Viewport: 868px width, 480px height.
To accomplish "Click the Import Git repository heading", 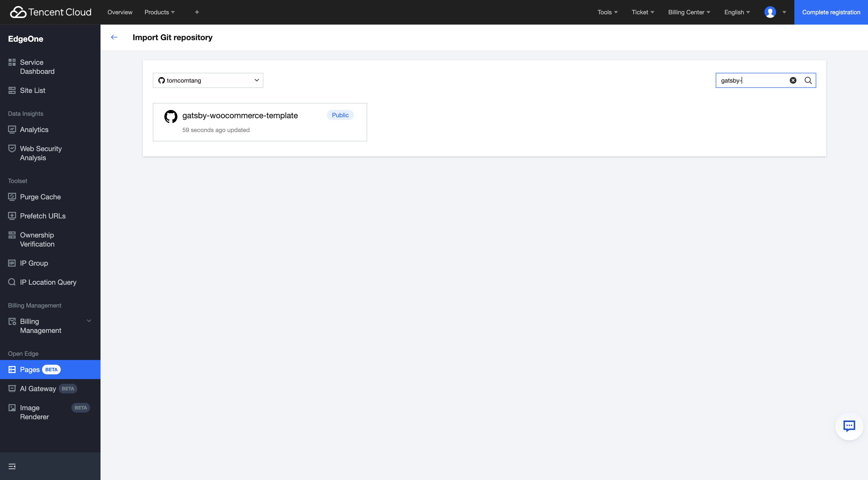I will pos(172,37).
